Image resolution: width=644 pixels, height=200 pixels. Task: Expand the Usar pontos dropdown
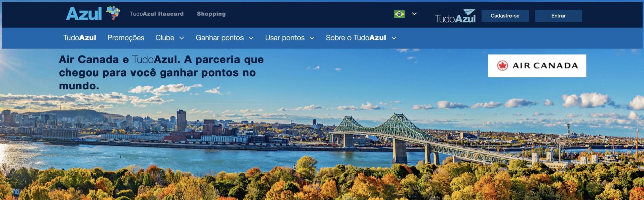tap(290, 38)
